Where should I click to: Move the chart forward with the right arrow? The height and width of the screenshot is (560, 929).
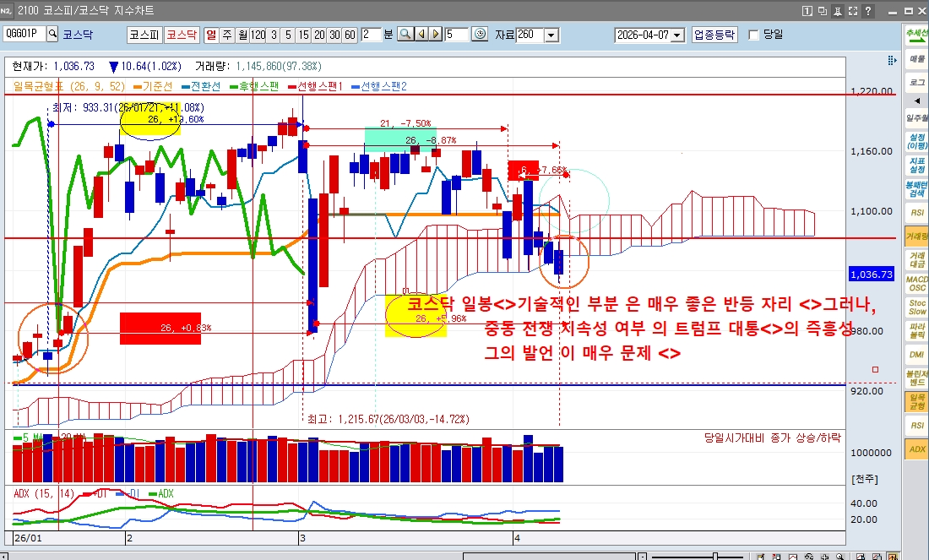point(436,35)
